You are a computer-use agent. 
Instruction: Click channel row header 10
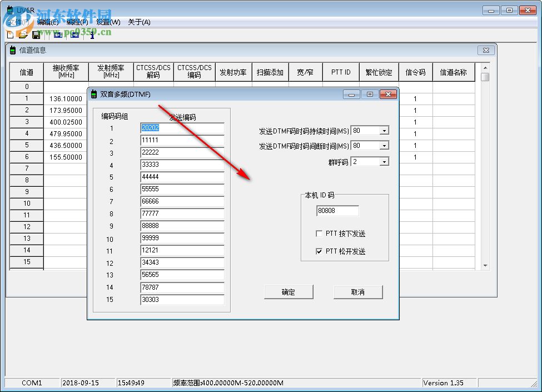click(27, 204)
